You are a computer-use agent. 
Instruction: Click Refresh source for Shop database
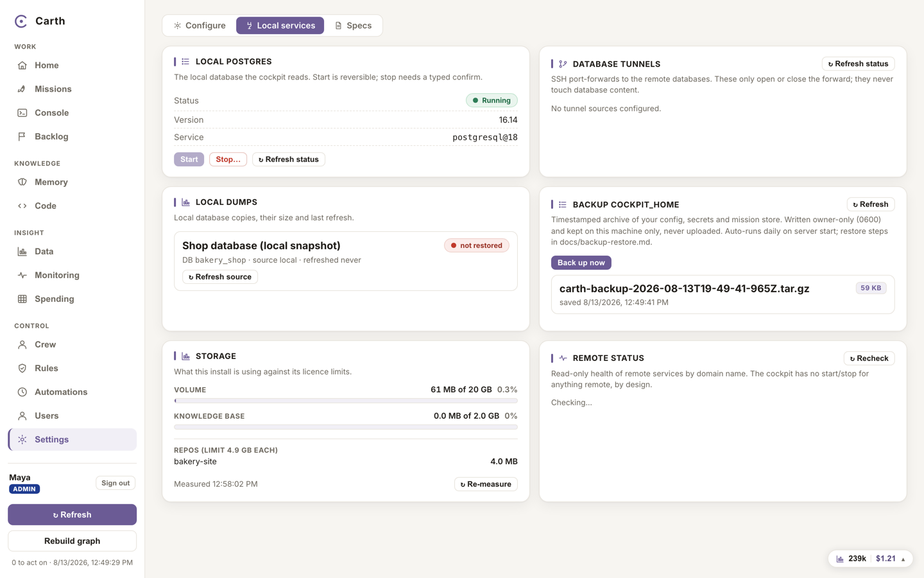[x=220, y=277]
